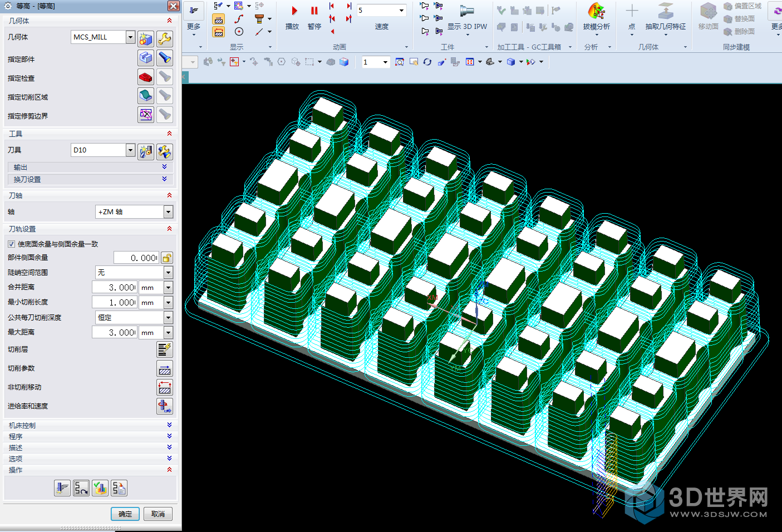Close the 等高 dialog
Viewport: 782px width, 532px height.
click(x=174, y=6)
